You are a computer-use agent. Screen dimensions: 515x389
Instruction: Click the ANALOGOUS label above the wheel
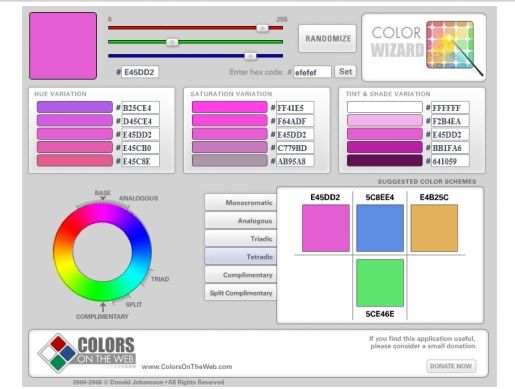138,198
